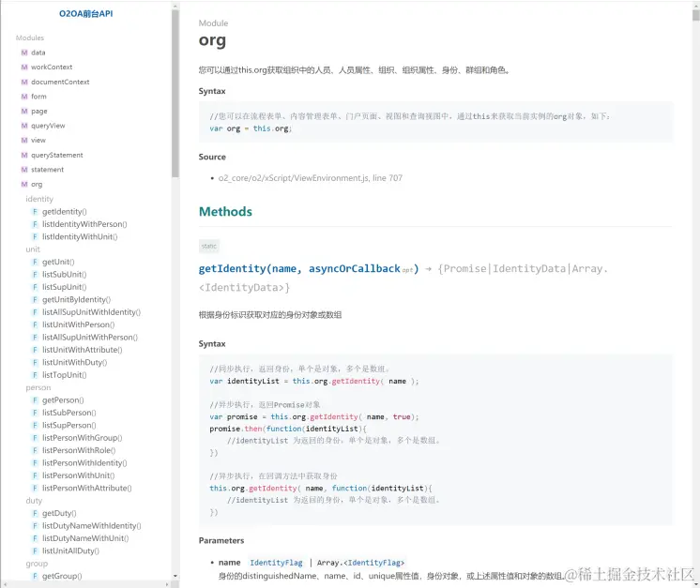Viewport: 700px width, 588px height.
Task: Click the main page scrollbar thumb
Action: 696,16
